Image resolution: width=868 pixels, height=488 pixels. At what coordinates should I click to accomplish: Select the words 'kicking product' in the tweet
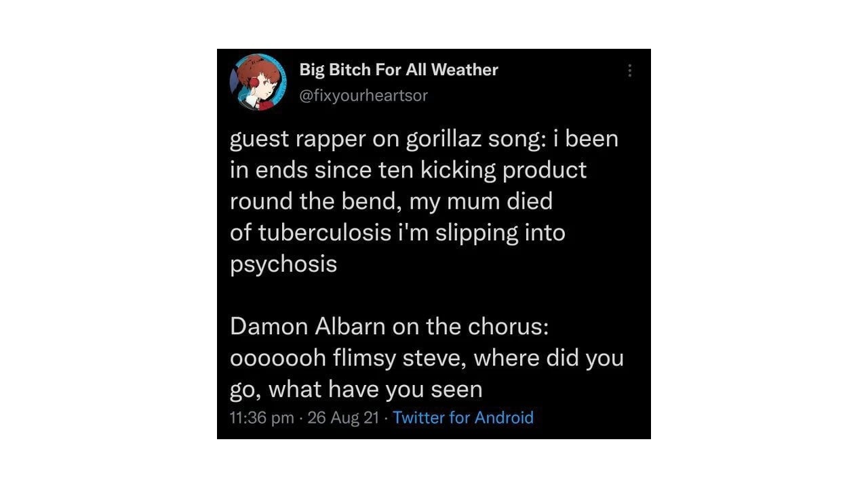pos(503,170)
